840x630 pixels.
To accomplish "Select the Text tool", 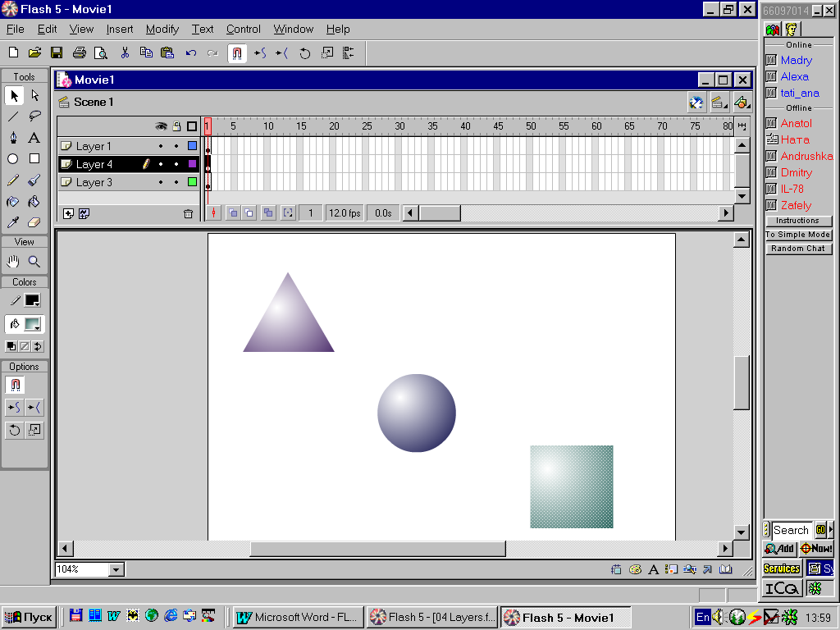I will (x=34, y=138).
